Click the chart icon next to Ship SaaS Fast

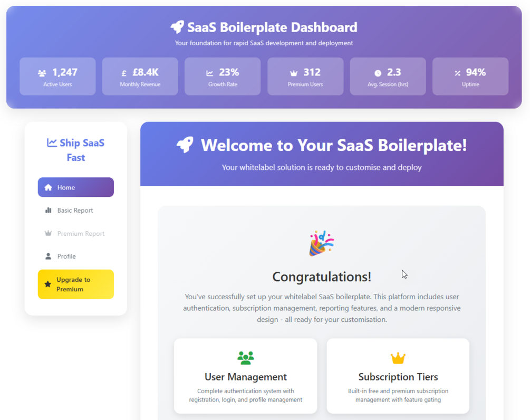tap(52, 142)
